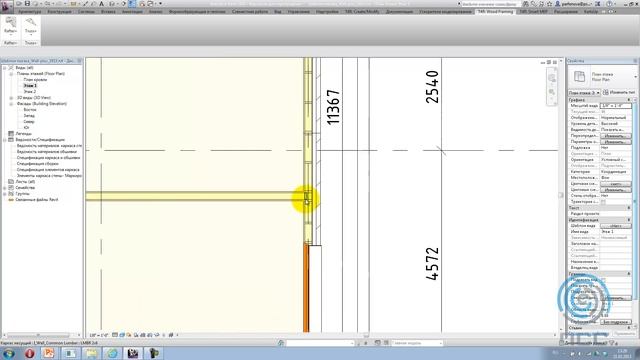Click the Sun Path icon in view control bar

click(x=129, y=335)
